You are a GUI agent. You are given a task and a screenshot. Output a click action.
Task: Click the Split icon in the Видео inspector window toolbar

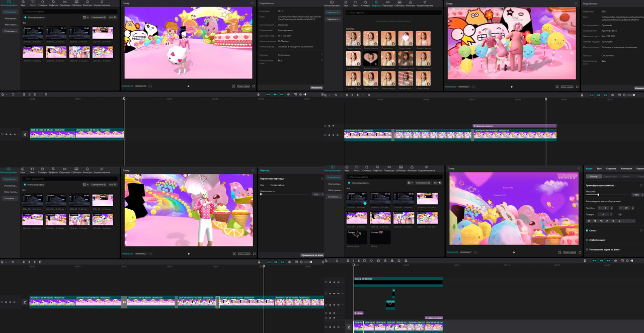[348, 261]
